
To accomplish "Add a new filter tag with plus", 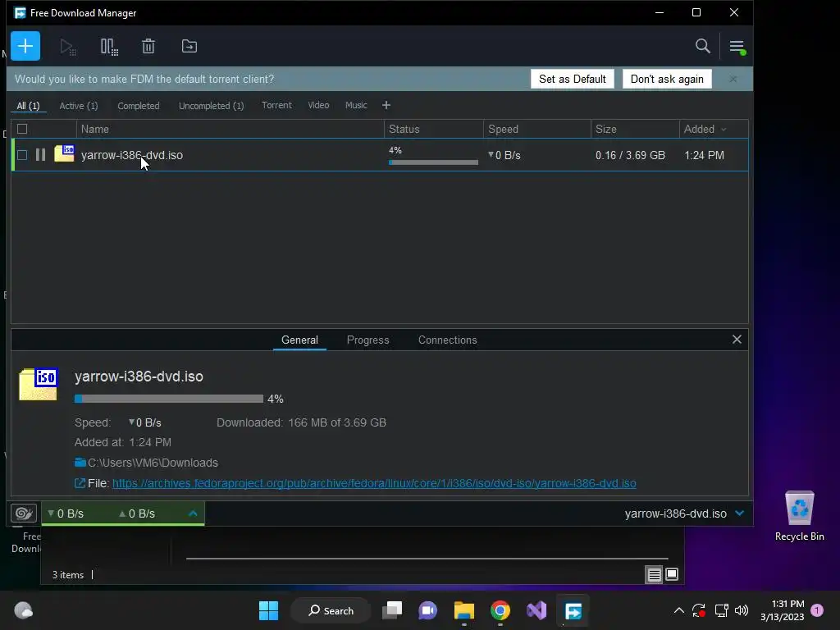I will click(386, 105).
